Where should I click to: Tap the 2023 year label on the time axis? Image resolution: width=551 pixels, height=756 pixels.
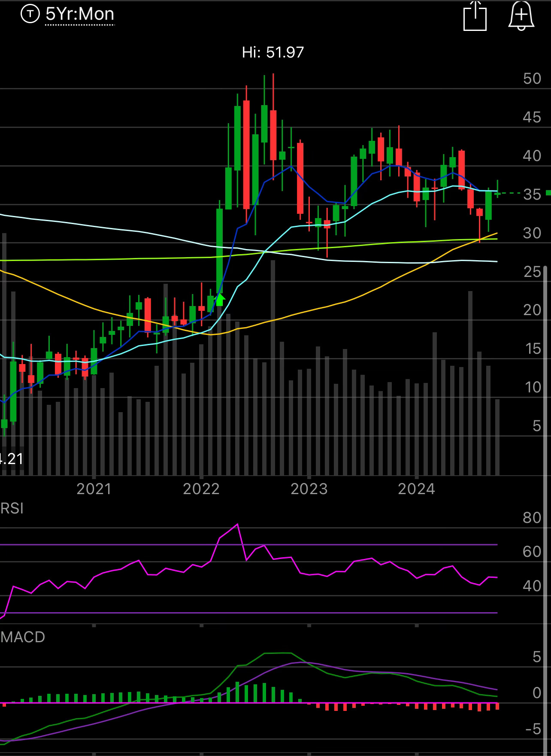(309, 489)
